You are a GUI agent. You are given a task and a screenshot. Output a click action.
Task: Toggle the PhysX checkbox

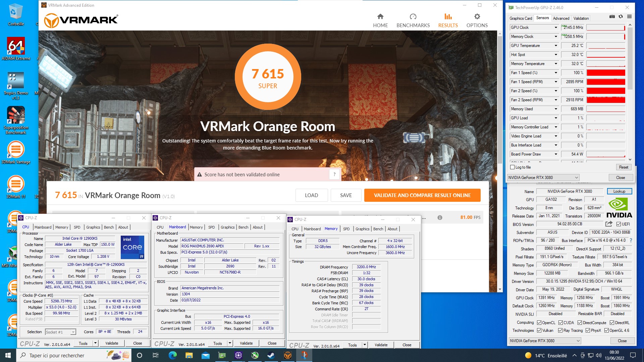click(588, 330)
